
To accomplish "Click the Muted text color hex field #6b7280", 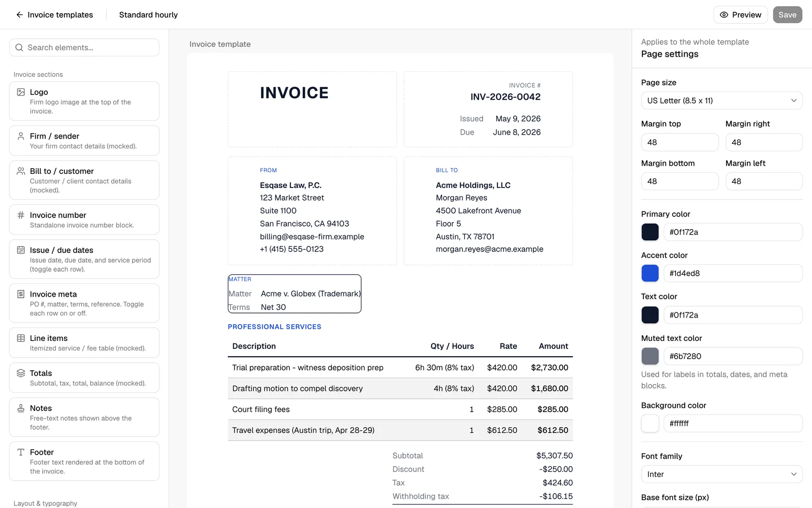I will tap(733, 356).
